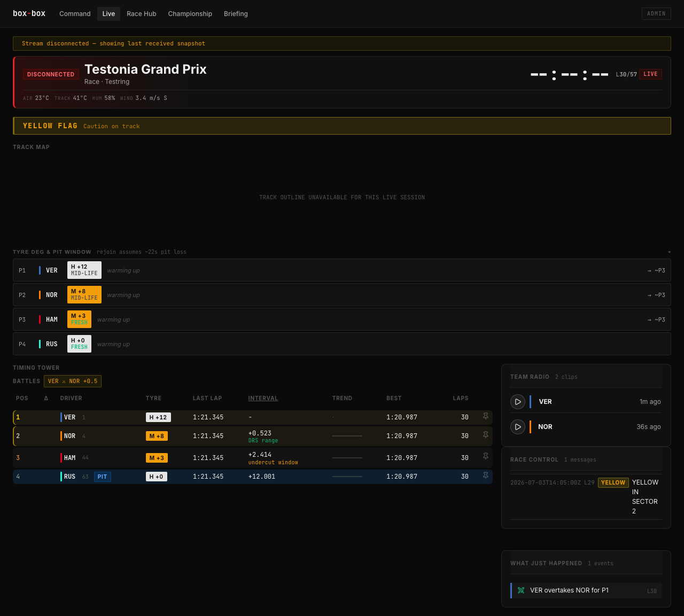Viewport: 684px width, 616px height.
Task: Click the LAST LAP column header
Action: pos(207,398)
